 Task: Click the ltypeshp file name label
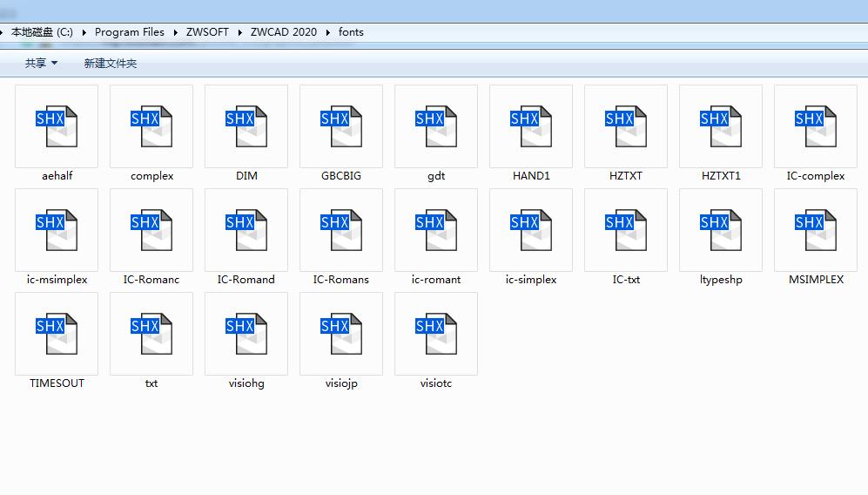[721, 280]
